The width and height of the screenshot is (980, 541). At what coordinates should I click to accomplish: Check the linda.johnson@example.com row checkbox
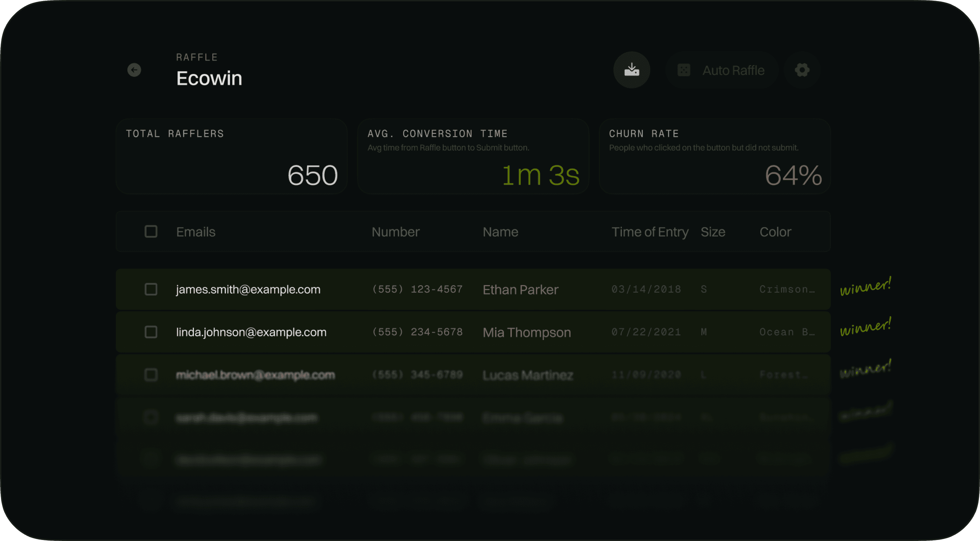[x=151, y=332]
